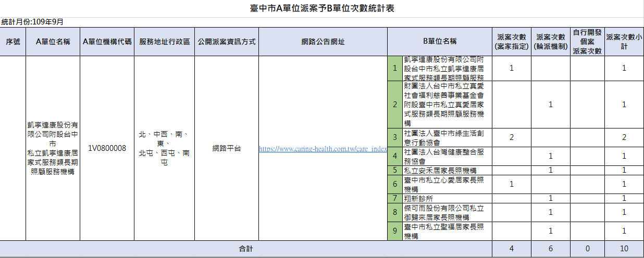This screenshot has width=644, height=258.
Task: Click green row number 9 in B單位 list
Action: tap(395, 231)
